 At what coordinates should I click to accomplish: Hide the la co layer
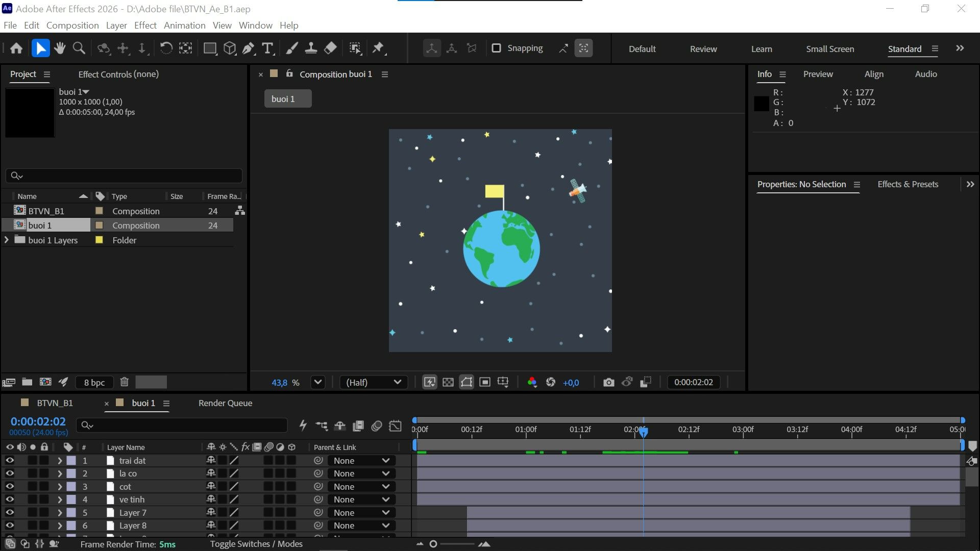click(x=10, y=473)
